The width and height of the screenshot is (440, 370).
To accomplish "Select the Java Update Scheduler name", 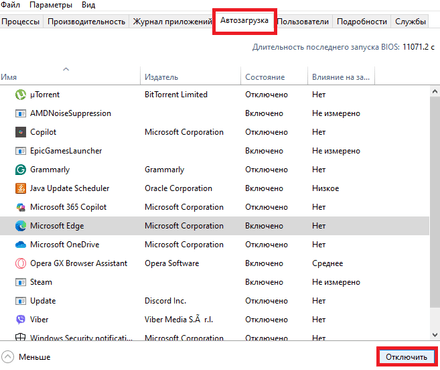I will coord(70,188).
